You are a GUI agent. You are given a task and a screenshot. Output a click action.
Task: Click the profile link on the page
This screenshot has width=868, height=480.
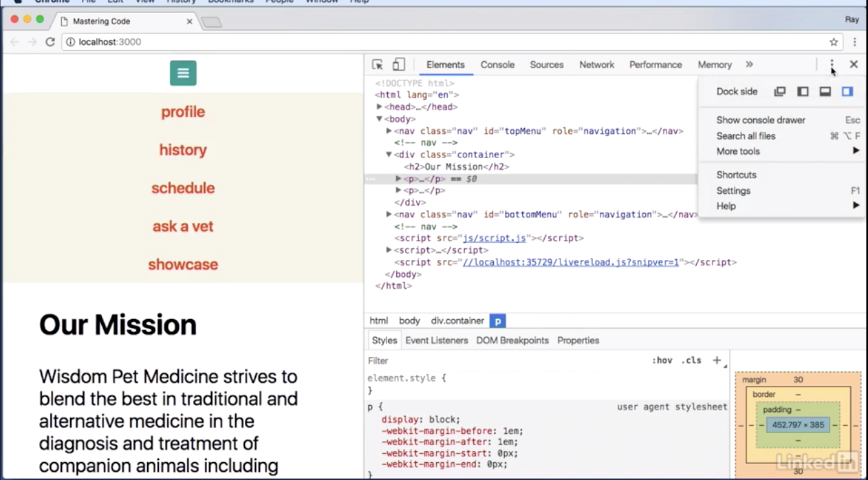tap(183, 111)
